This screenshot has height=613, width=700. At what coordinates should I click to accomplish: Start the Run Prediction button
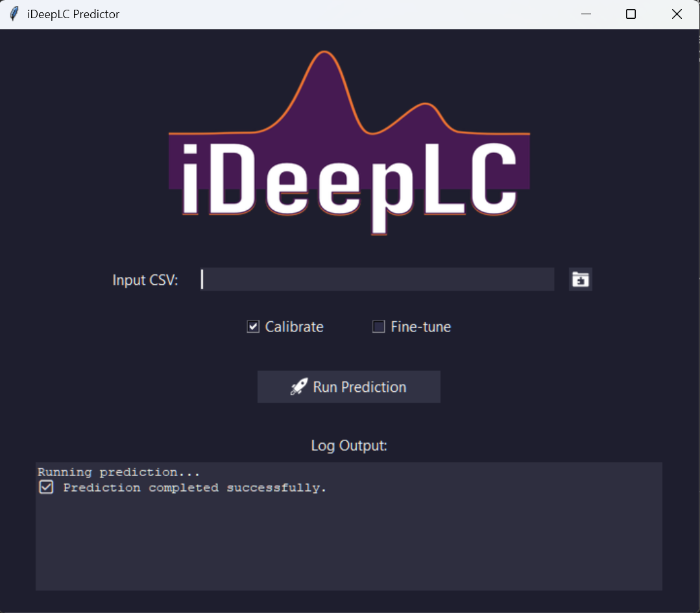(348, 387)
